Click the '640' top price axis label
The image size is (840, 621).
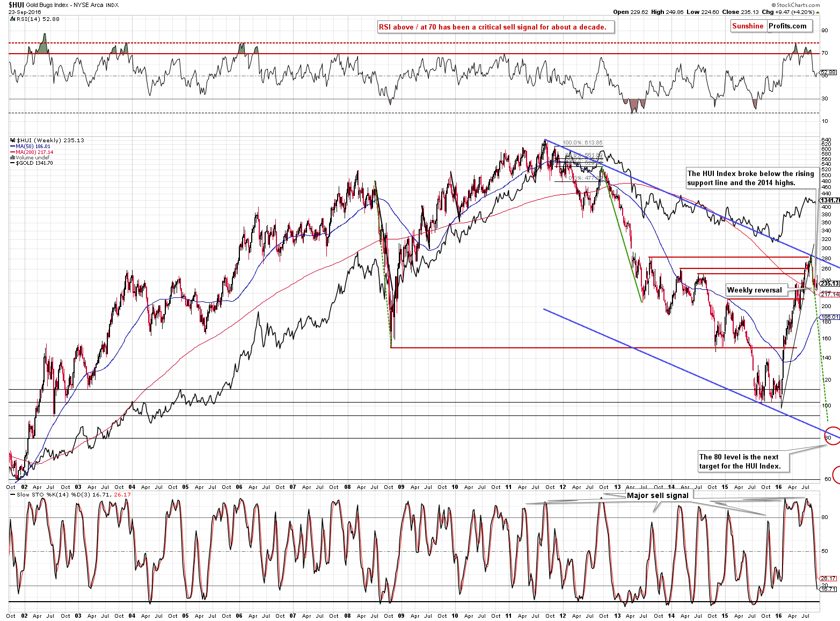tap(826, 140)
